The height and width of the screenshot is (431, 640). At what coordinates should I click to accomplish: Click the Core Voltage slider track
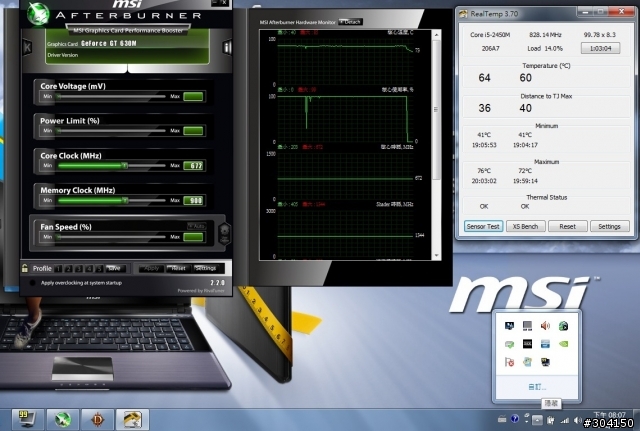pos(111,97)
